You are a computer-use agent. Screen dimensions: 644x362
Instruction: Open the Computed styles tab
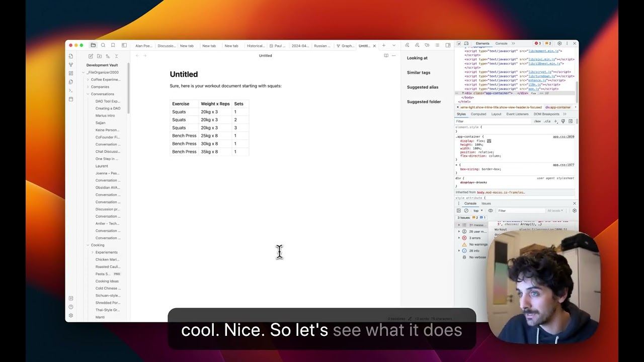point(478,114)
